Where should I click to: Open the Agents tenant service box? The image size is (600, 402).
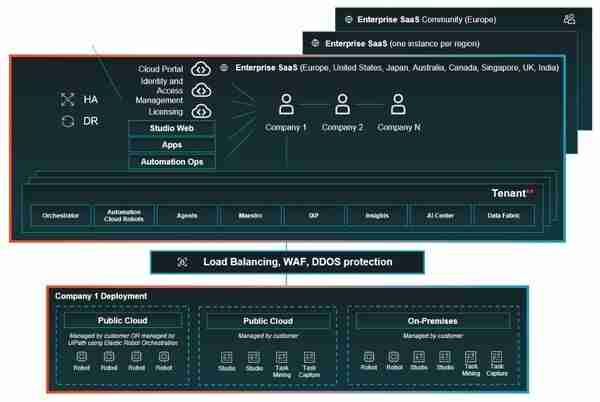(x=187, y=216)
